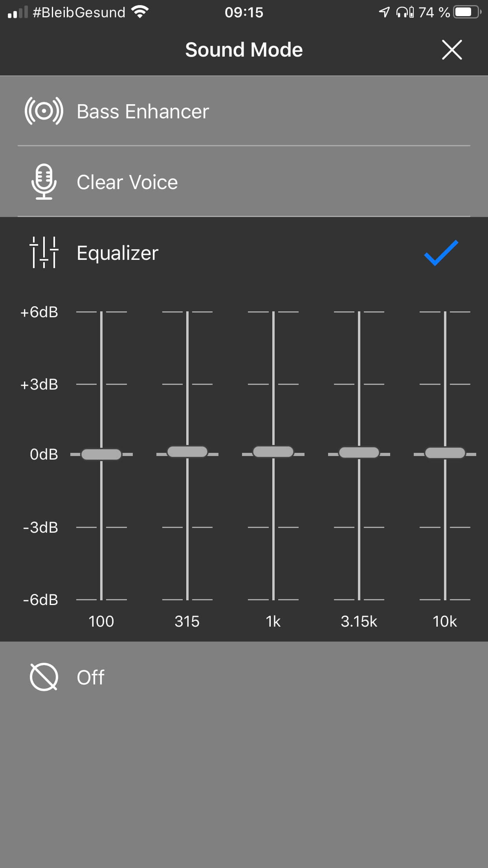Set 1k band to +3dB
The image size is (488, 868).
[273, 384]
